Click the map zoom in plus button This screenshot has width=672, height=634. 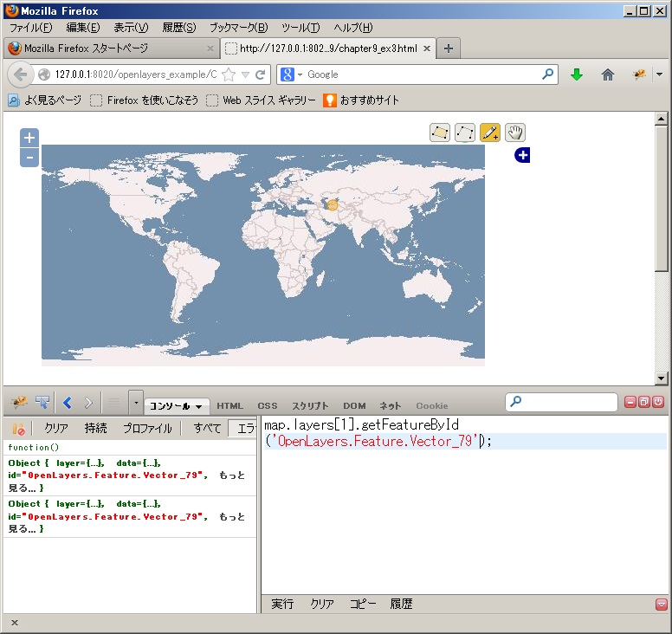[29, 138]
